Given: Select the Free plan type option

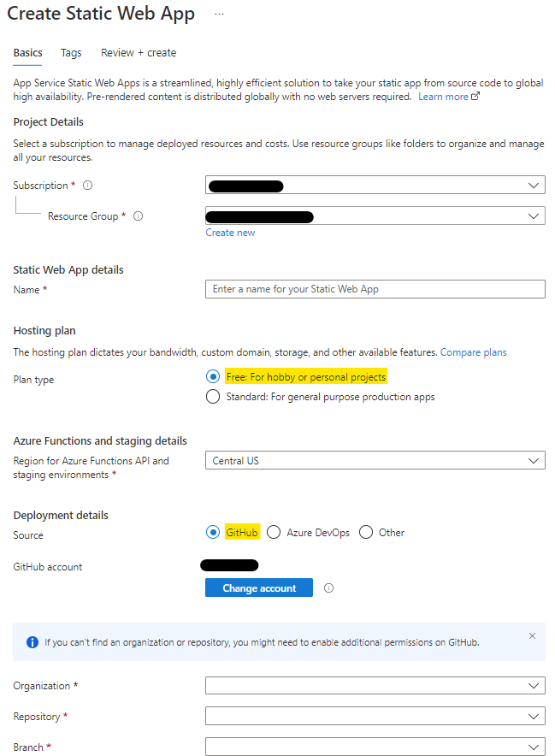Looking at the screenshot, I should pyautogui.click(x=213, y=376).
